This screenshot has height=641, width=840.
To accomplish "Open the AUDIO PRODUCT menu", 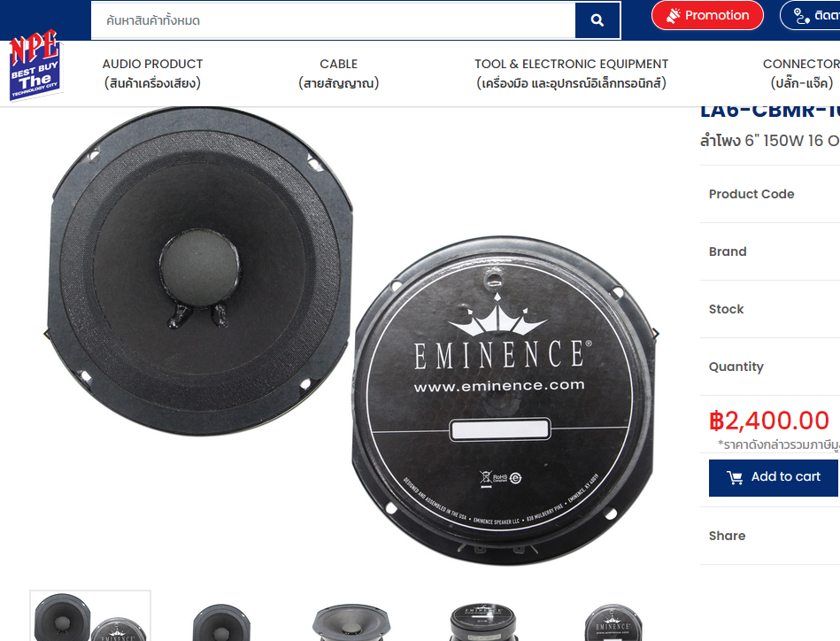I will click(152, 73).
